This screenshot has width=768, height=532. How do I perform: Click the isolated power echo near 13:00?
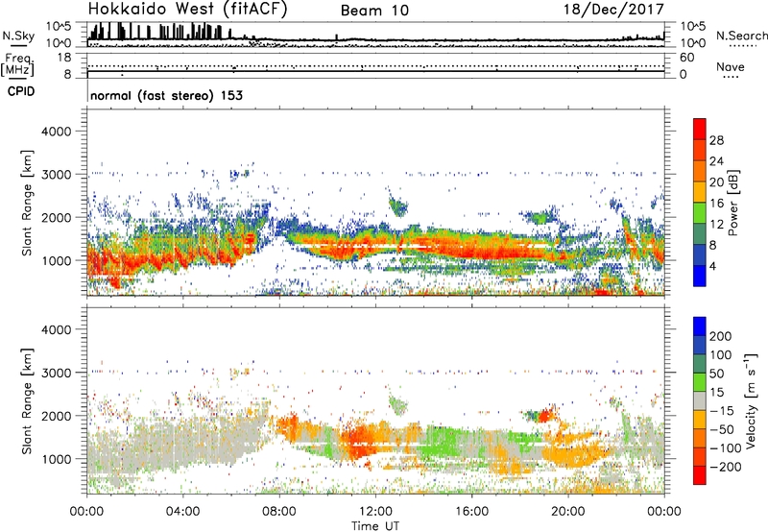(x=398, y=206)
